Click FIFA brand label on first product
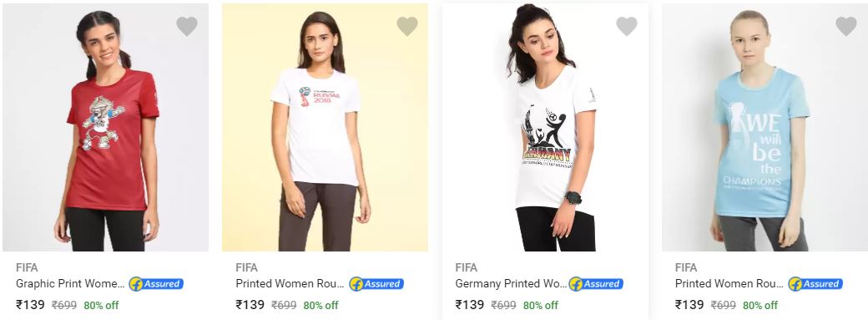Screen dimensions: 868x320 [x=27, y=268]
